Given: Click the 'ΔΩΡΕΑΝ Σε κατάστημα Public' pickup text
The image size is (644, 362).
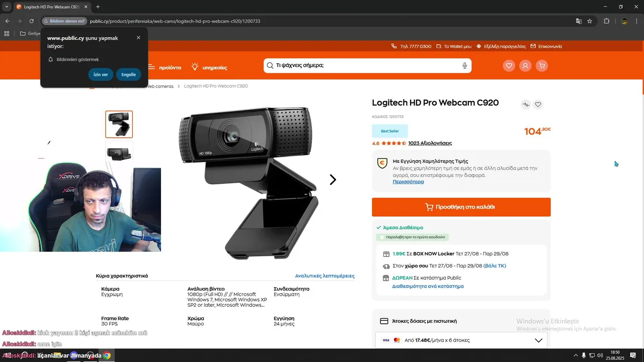Looking at the screenshot, I should (427, 278).
